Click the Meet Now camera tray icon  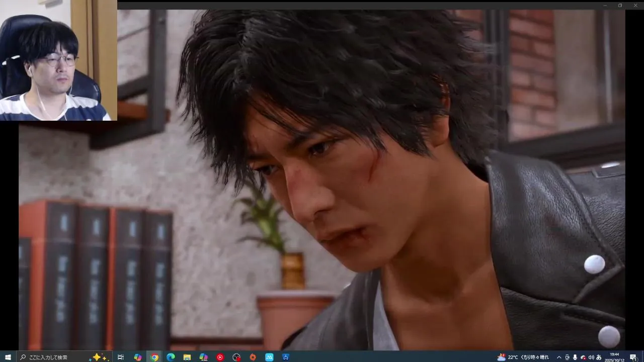click(567, 357)
